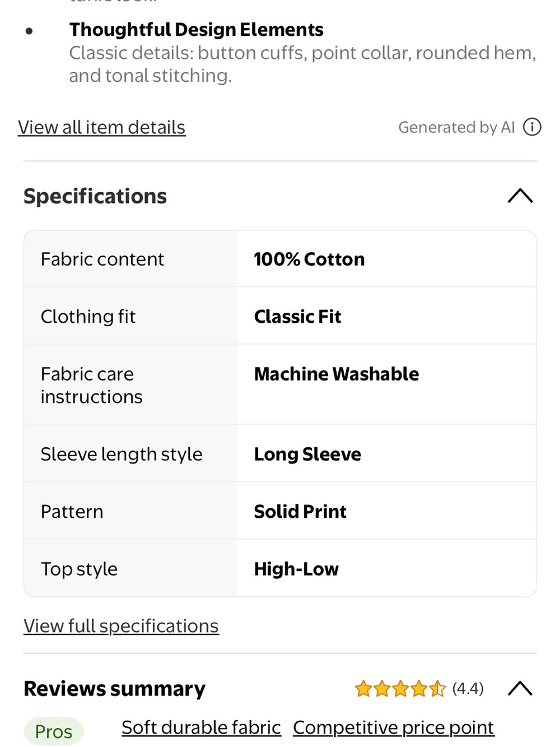The width and height of the screenshot is (560, 747).
Task: Tap the 4.4 rating count
Action: [468, 688]
